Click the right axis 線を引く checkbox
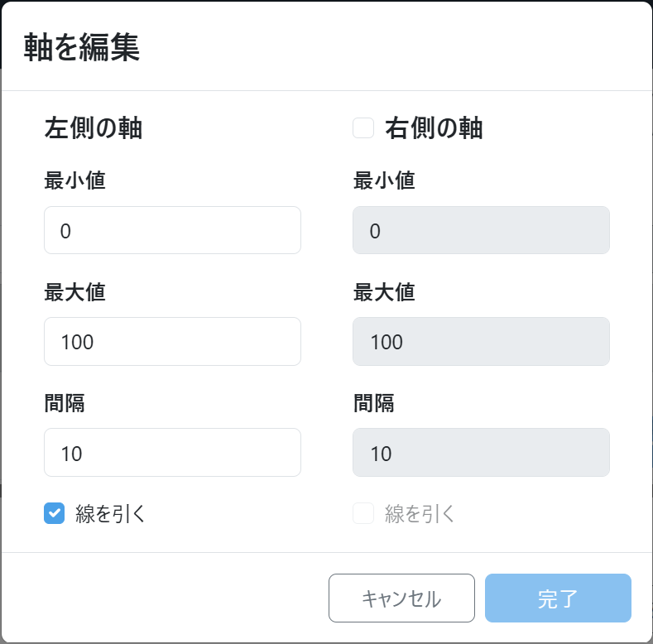Viewport: 653px width, 644px height. point(363,514)
